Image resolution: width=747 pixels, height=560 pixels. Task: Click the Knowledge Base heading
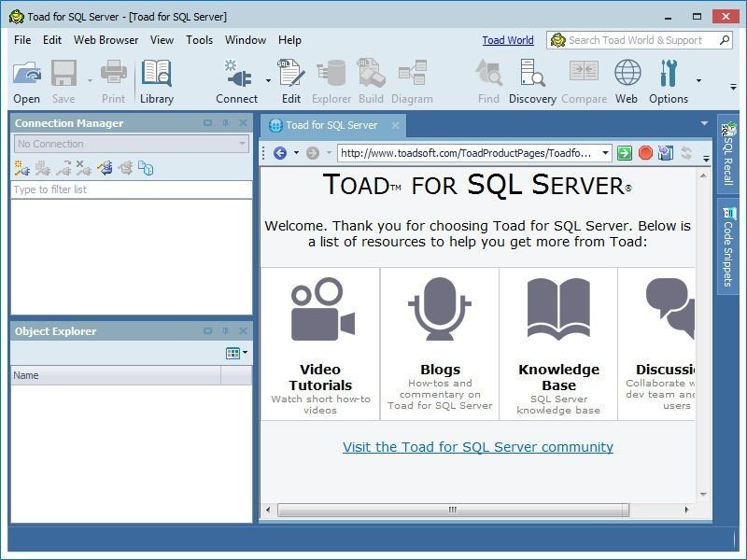tap(558, 377)
